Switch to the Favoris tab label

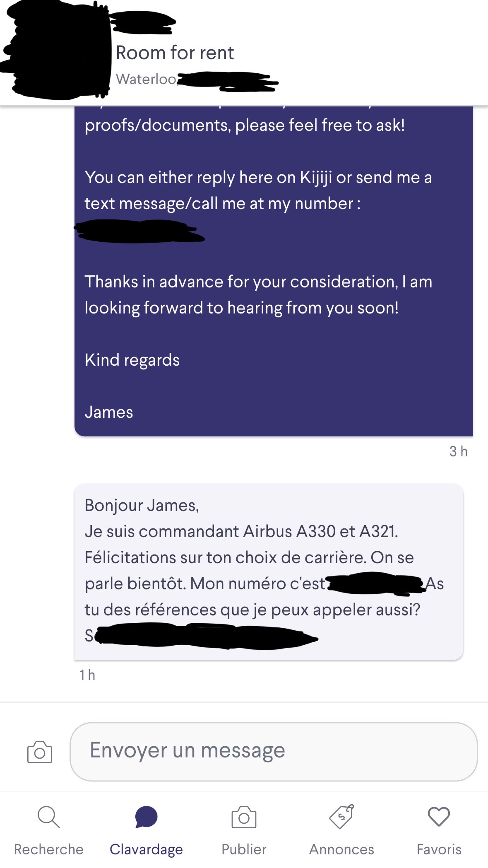[439, 849]
